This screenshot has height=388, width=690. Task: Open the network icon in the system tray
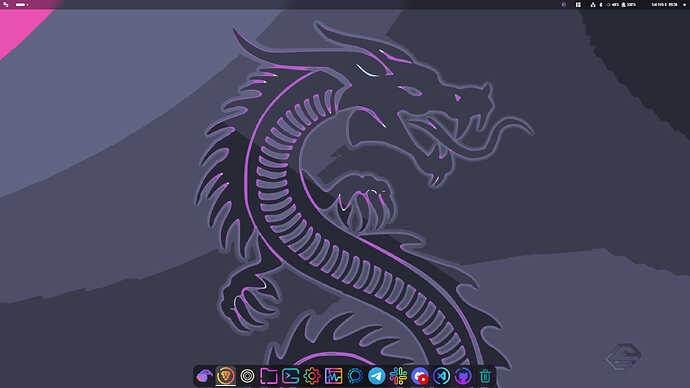593,4
